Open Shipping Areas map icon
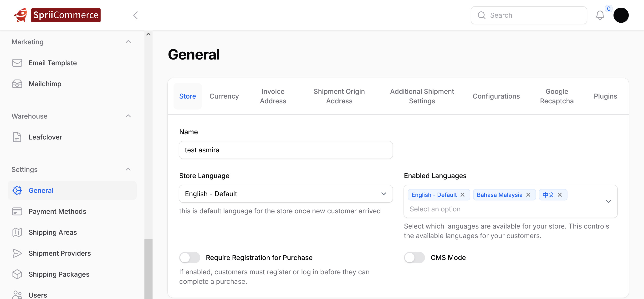This screenshot has height=299, width=644. point(17,232)
